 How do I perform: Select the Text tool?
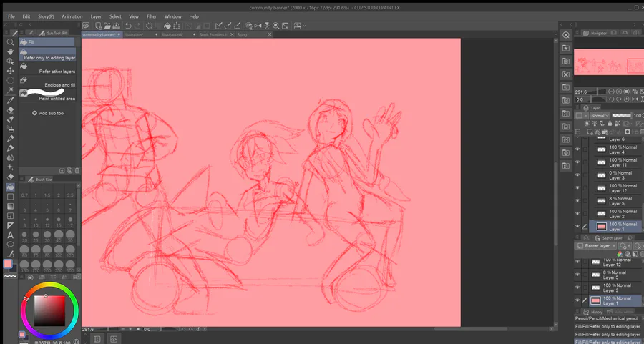pyautogui.click(x=10, y=235)
